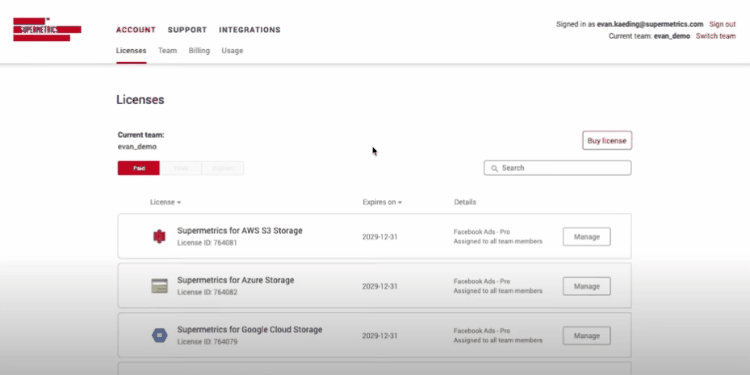Switch to the Usage tab
This screenshot has height=375, width=750.
tap(232, 50)
